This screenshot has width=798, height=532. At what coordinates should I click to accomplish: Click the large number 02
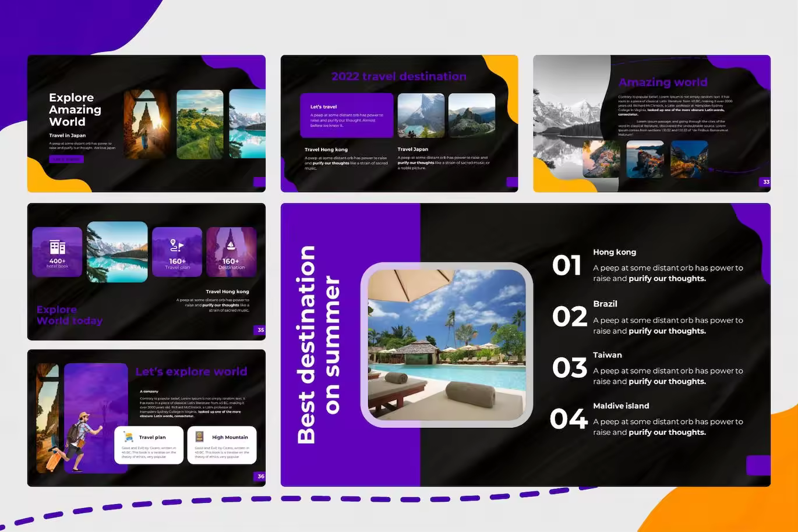(x=570, y=317)
